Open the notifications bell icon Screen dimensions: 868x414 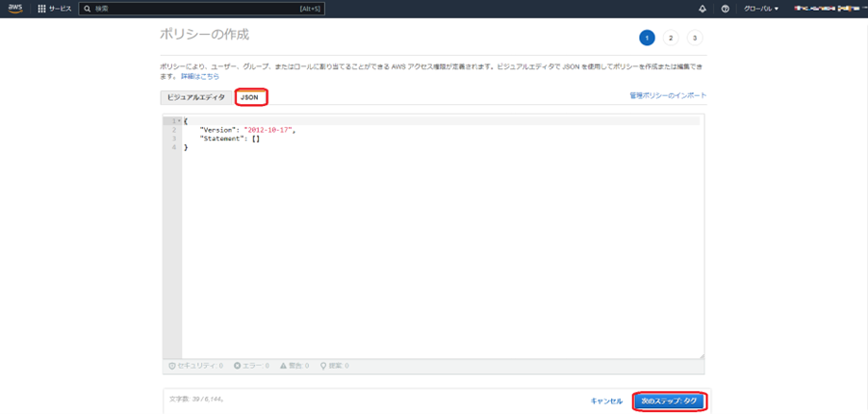[x=702, y=9]
